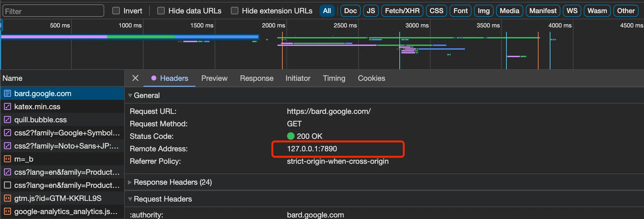Enable the Invert filter checkbox
This screenshot has width=644, height=219.
pos(116,11)
